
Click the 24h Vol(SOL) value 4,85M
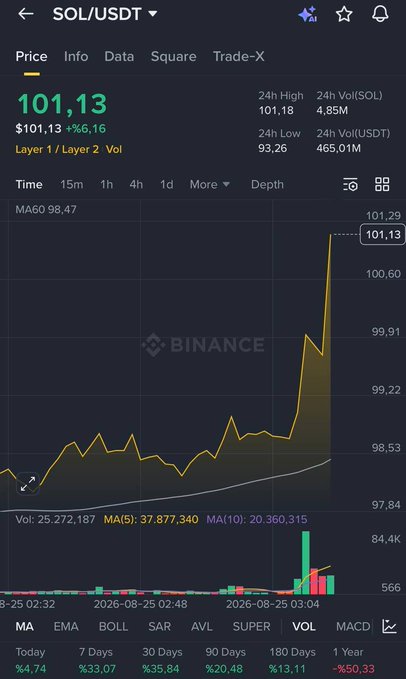pyautogui.click(x=332, y=110)
